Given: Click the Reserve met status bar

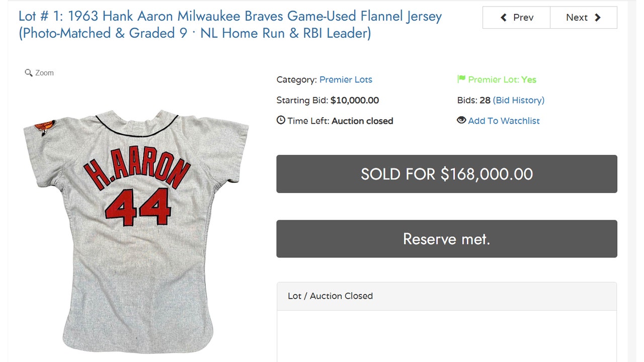Looking at the screenshot, I should [x=446, y=239].
